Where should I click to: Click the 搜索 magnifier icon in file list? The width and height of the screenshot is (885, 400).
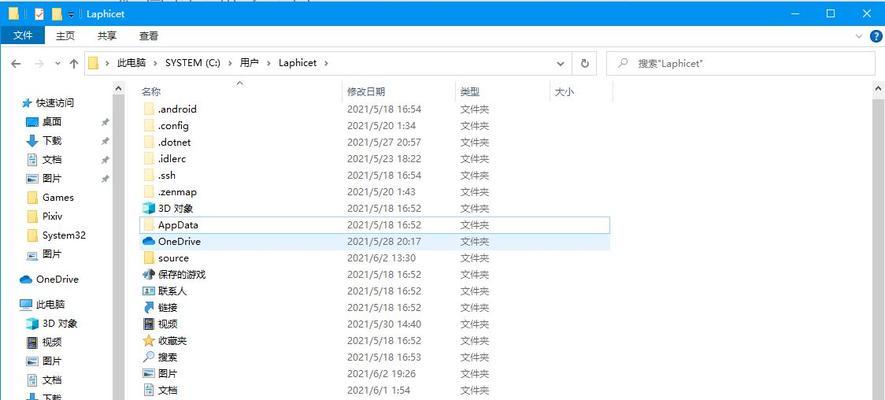(148, 357)
